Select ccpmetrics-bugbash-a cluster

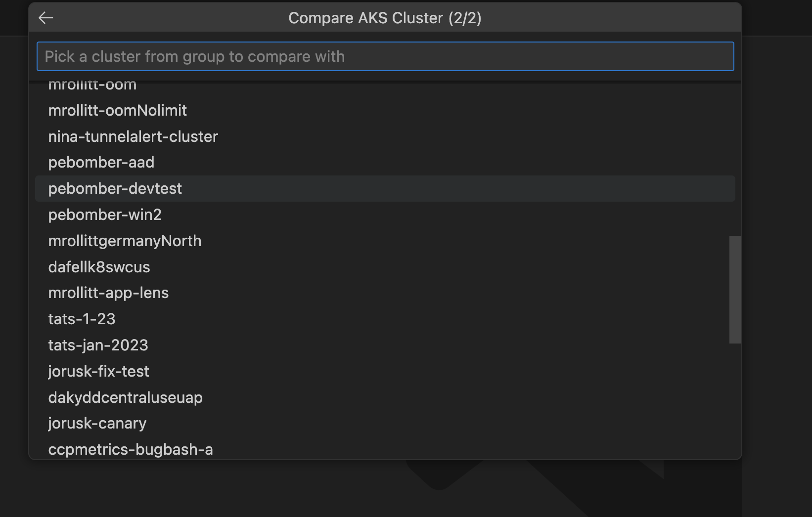(385, 449)
